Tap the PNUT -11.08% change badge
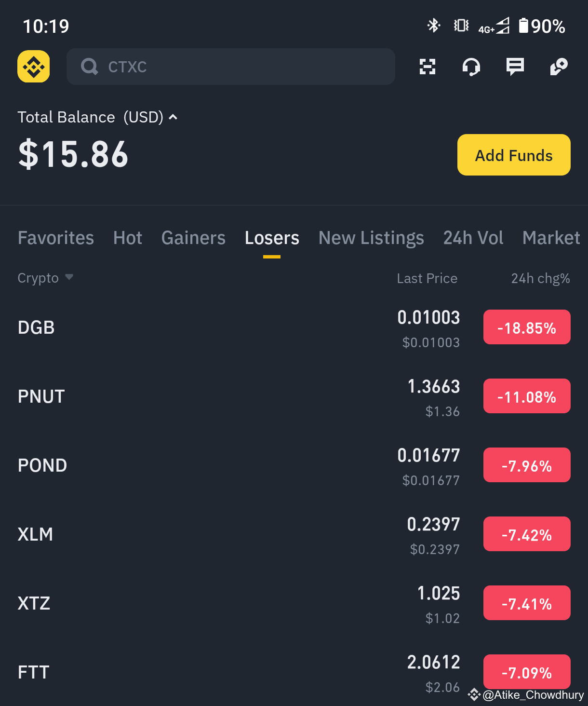The height and width of the screenshot is (706, 588). [x=527, y=396]
